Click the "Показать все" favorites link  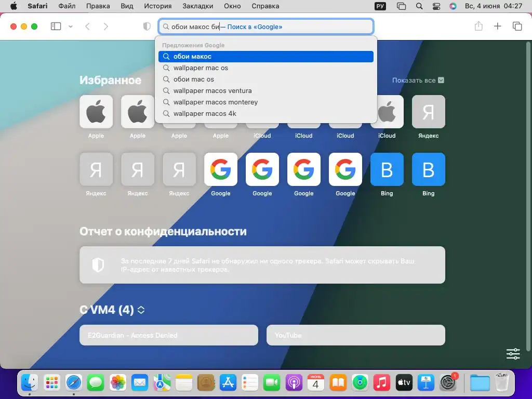pos(418,81)
